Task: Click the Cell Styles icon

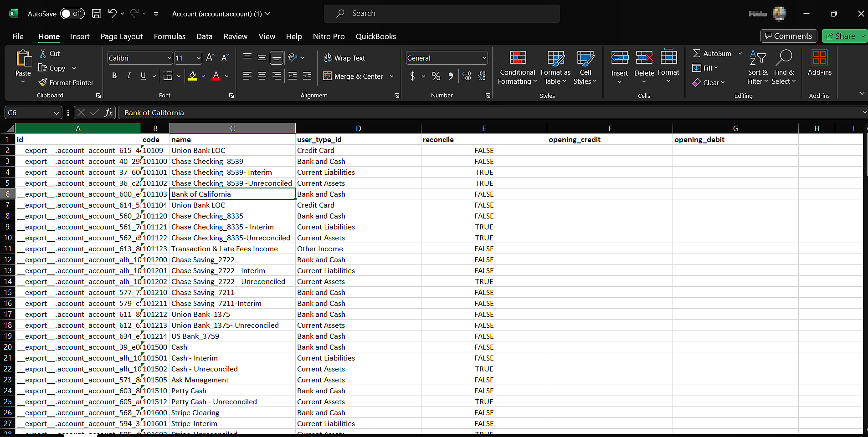Action: point(586,58)
